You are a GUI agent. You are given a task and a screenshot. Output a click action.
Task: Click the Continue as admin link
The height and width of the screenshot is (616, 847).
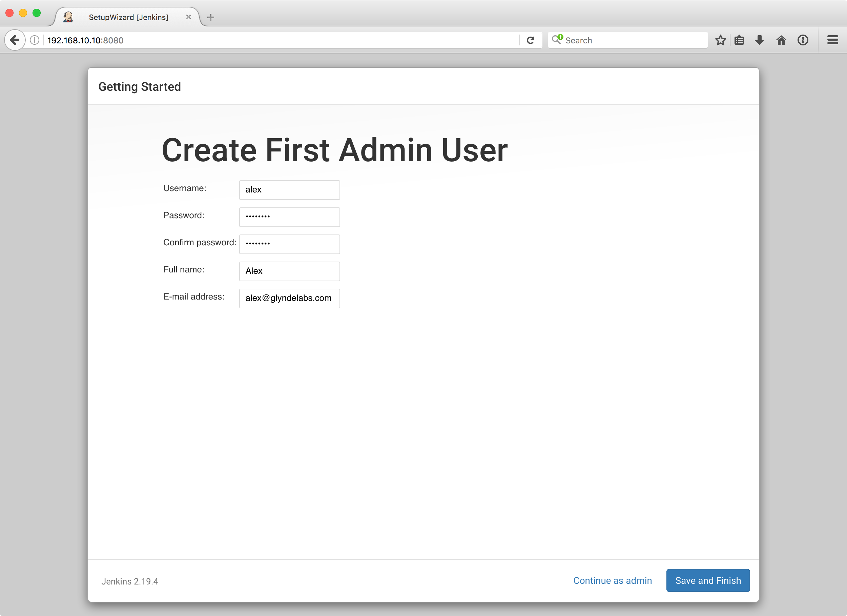[x=613, y=580]
